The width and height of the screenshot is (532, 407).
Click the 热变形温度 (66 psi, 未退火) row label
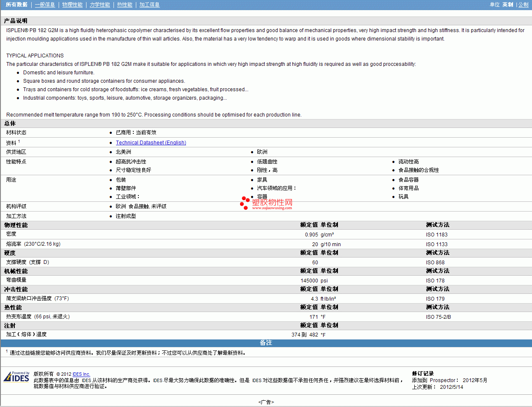pos(38,317)
